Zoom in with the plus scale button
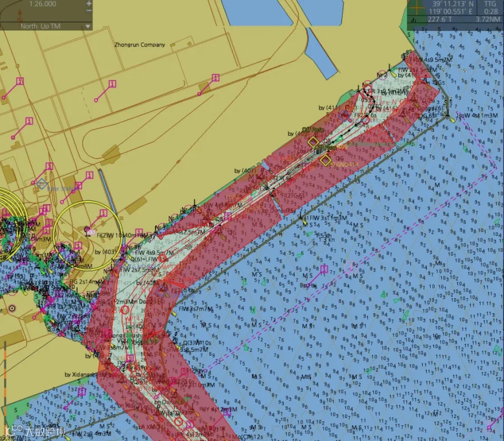Viewport: 504px width, 441px height. click(x=89, y=3)
